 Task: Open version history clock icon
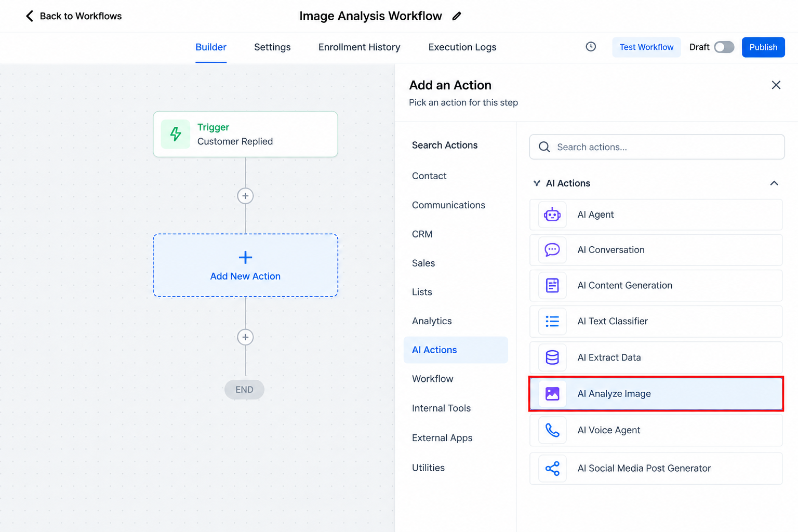(x=591, y=47)
